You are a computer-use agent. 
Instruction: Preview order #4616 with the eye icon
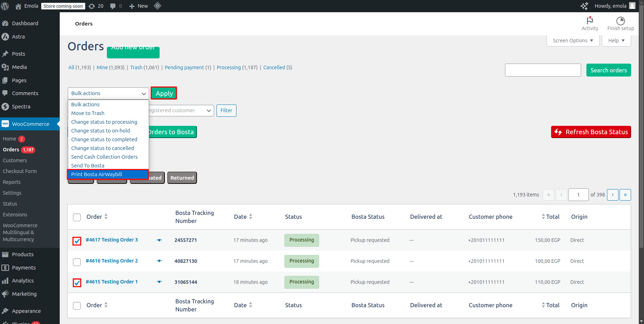point(159,261)
